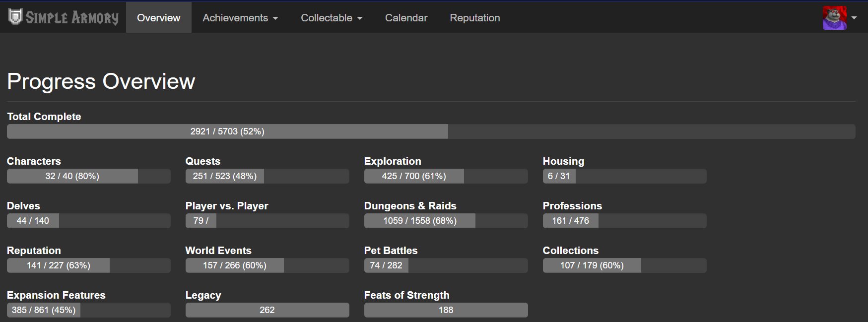Open the Dungeons & Raids heading
Viewport: 868px width, 322px height.
[x=410, y=206]
